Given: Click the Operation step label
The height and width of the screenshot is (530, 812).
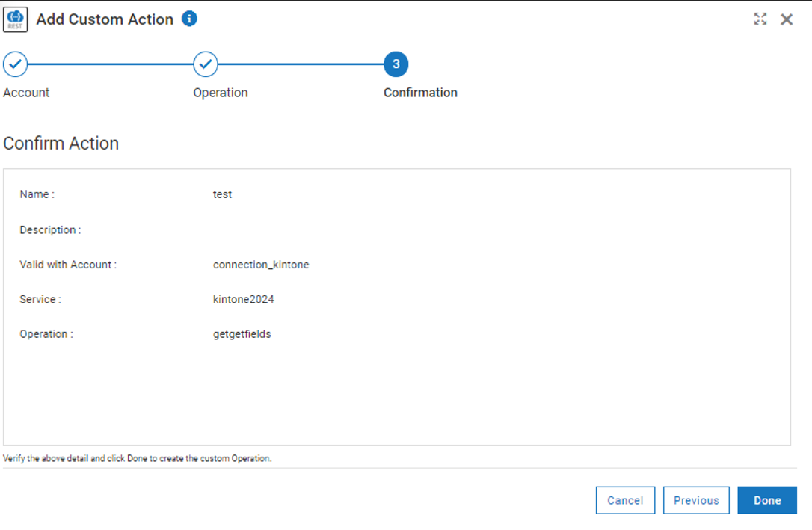Looking at the screenshot, I should pos(221,93).
